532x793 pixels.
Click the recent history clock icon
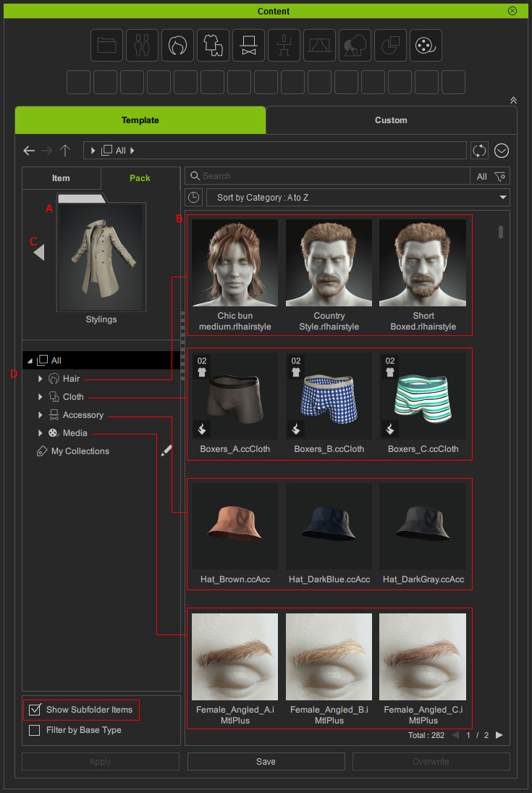[193, 198]
